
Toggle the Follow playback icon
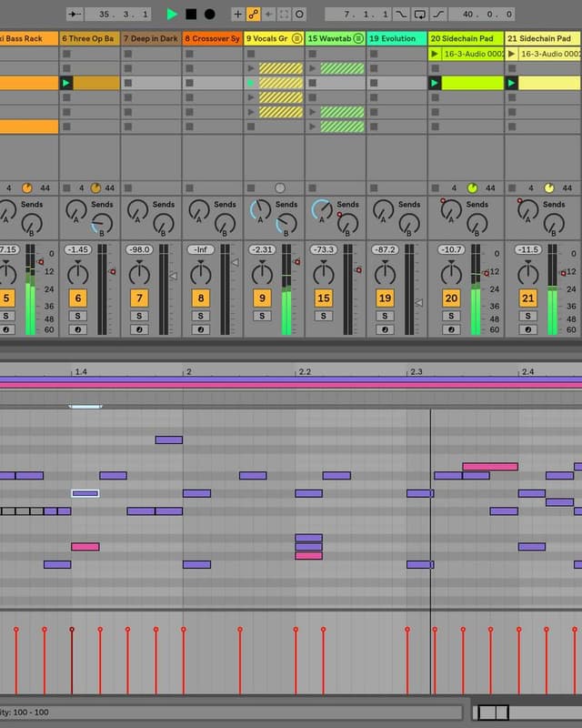click(x=75, y=14)
